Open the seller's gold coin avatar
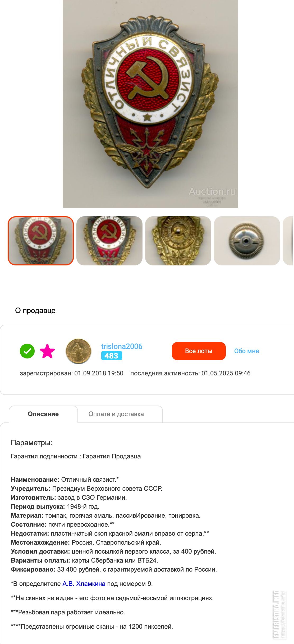Screen dimensions: 294x644 [x=79, y=351]
